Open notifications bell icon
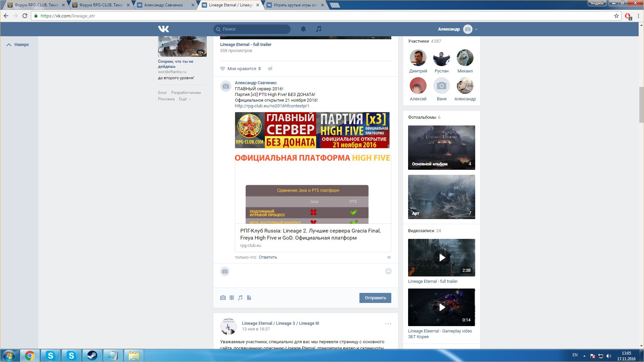Viewport: 644px width, 362px height. (x=303, y=29)
